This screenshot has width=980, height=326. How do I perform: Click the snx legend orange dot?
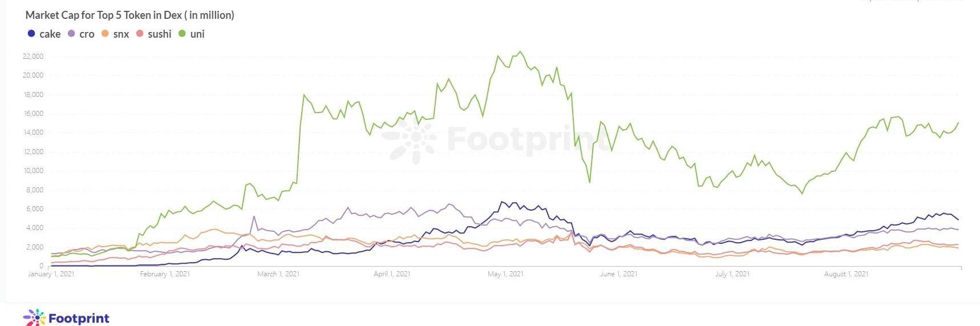(105, 34)
